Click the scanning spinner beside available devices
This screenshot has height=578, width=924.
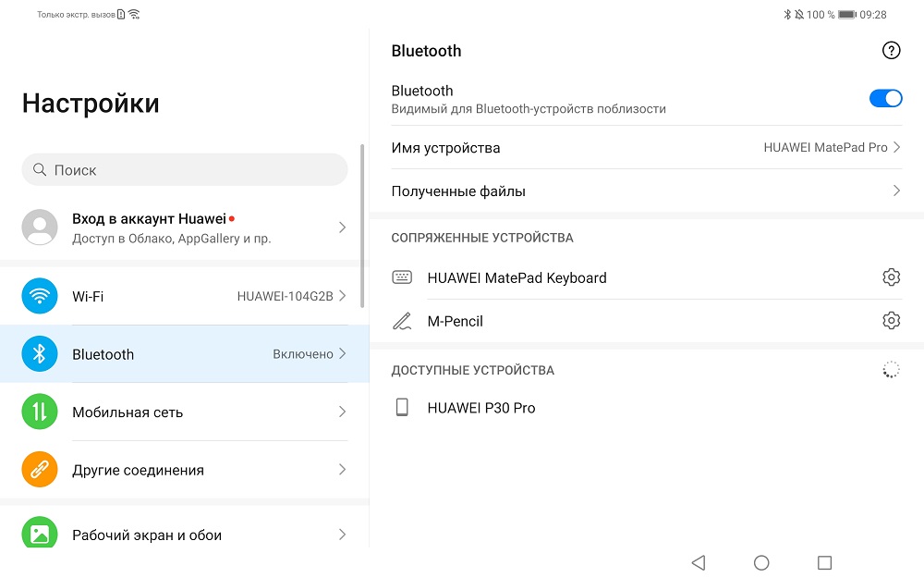891,370
